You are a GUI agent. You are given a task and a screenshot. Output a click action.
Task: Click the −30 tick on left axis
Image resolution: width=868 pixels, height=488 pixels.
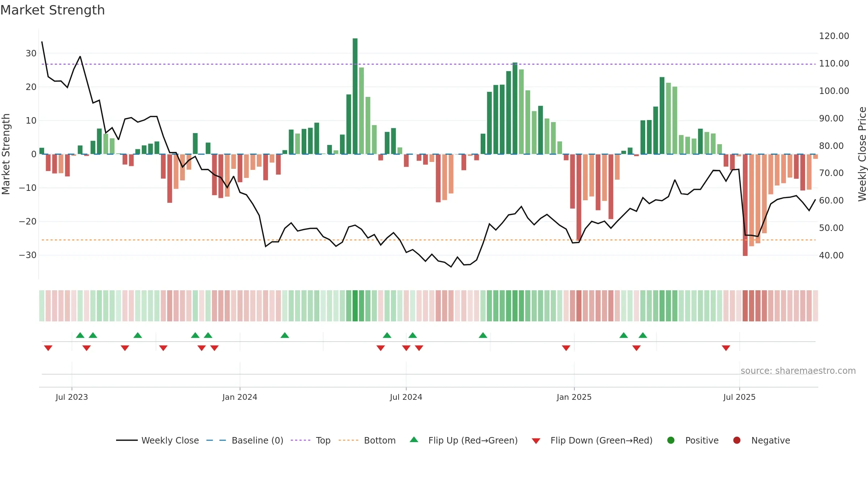pyautogui.click(x=28, y=255)
